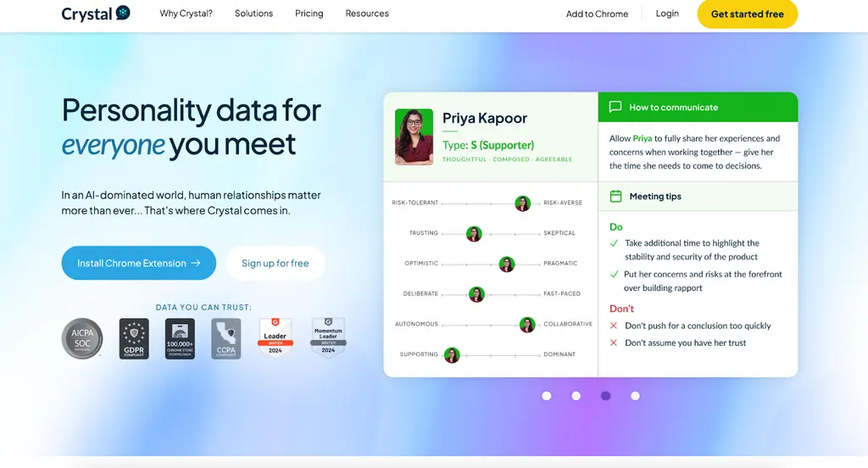Click Priya Kapoor's profile photo
The image size is (868, 468).
tap(414, 136)
